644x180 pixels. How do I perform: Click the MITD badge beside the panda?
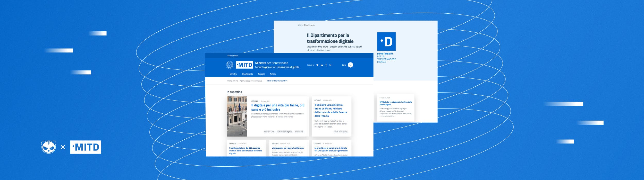[x=86, y=147]
